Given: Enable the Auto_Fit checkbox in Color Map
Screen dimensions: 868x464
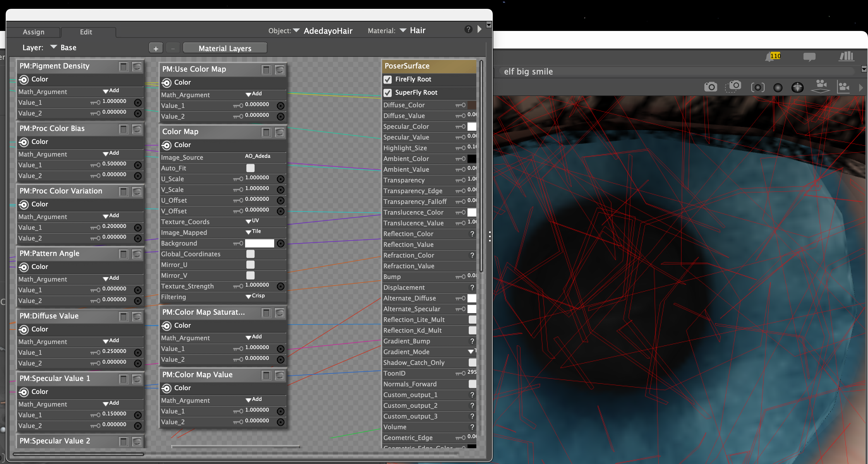Looking at the screenshot, I should point(250,168).
